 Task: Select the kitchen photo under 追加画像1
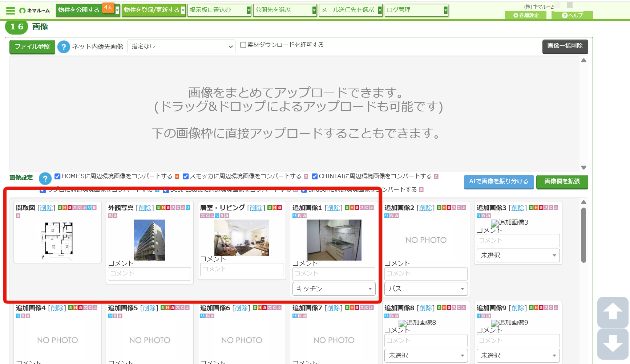[334, 240]
